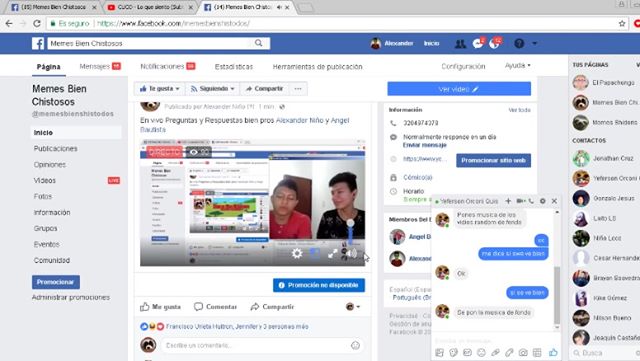Start video call in chat window
640x361 pixels.
520,201
